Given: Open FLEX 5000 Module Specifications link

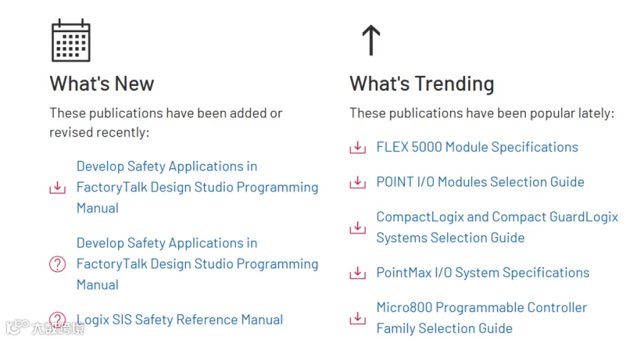Looking at the screenshot, I should [477, 147].
